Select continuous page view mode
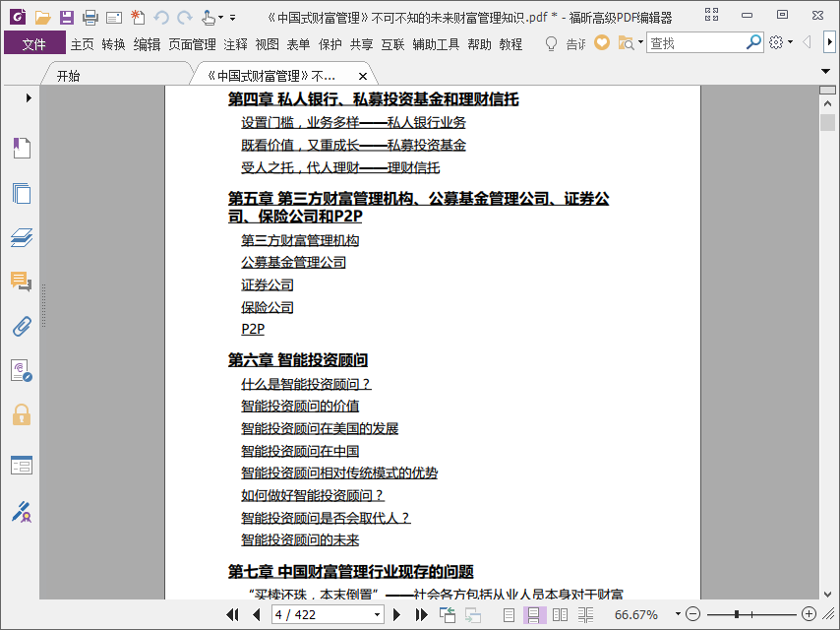Image resolution: width=840 pixels, height=630 pixels. 533,614
